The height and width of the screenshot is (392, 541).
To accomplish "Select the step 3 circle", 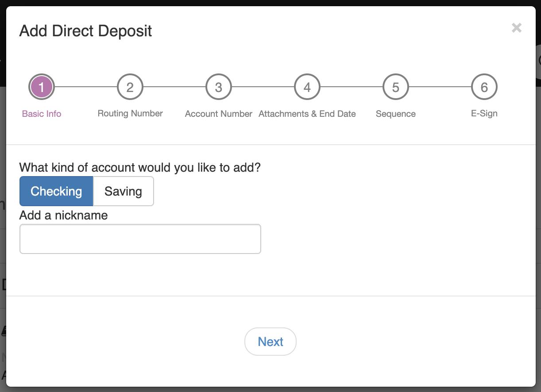I will pyautogui.click(x=219, y=87).
